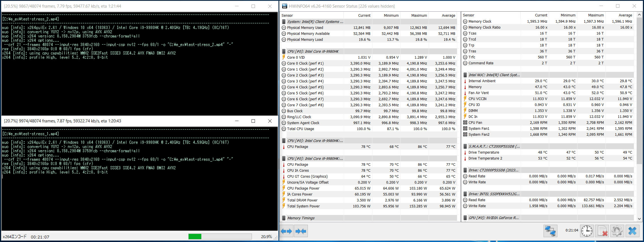Screen dimensions: 644x242
Task: Select the Core 7 Clock (perf #8) row
Action: (x=368, y=105)
